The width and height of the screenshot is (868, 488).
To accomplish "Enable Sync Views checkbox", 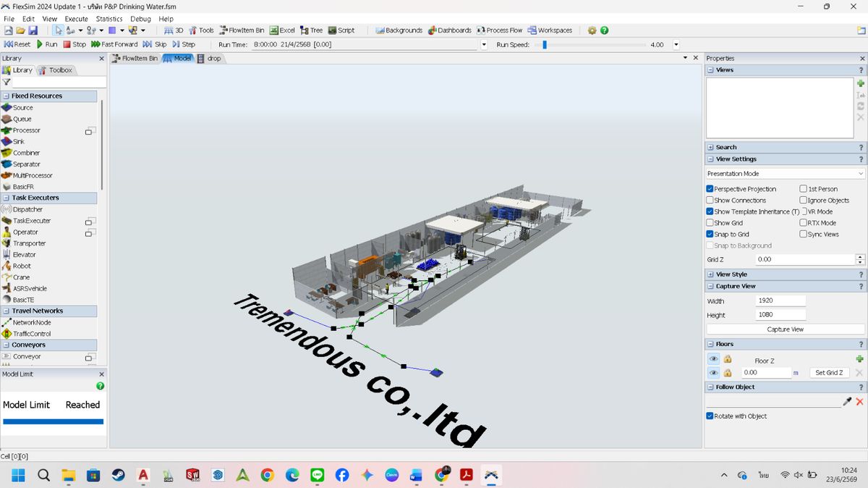I will point(803,234).
